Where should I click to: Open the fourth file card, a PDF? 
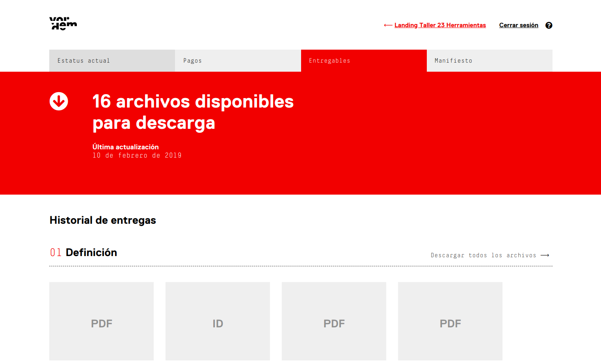(x=450, y=321)
